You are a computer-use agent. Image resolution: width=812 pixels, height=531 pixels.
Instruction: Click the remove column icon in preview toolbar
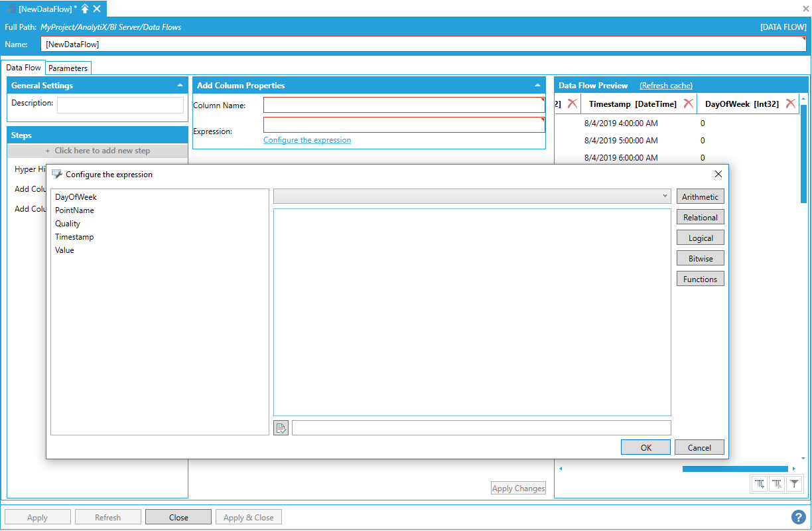pos(777,484)
